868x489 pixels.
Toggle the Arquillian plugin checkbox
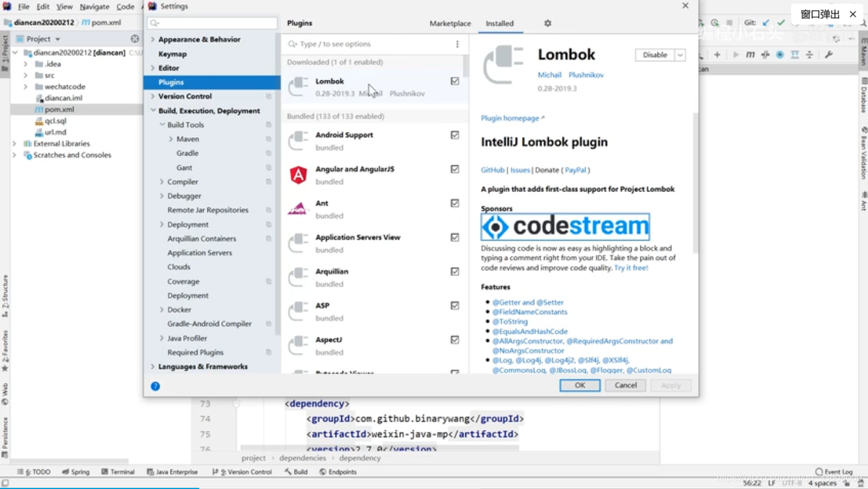455,271
